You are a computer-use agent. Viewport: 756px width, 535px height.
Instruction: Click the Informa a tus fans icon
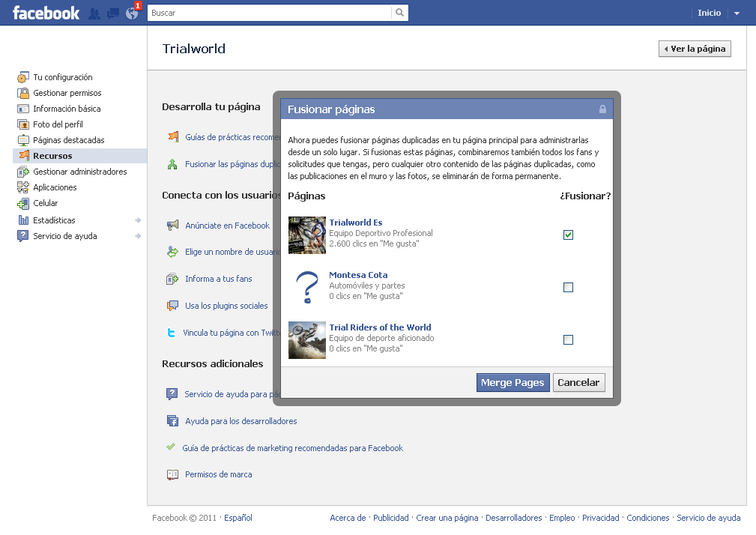[x=172, y=279]
